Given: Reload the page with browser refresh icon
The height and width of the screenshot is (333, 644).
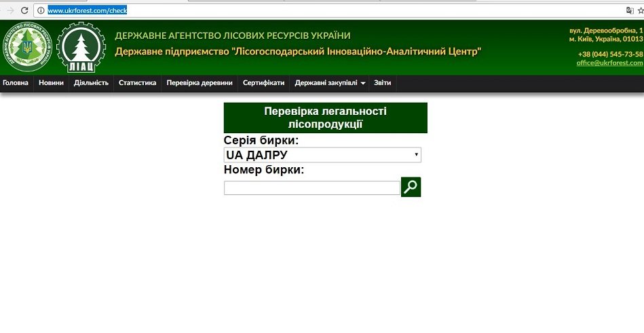Looking at the screenshot, I should coord(24,10).
